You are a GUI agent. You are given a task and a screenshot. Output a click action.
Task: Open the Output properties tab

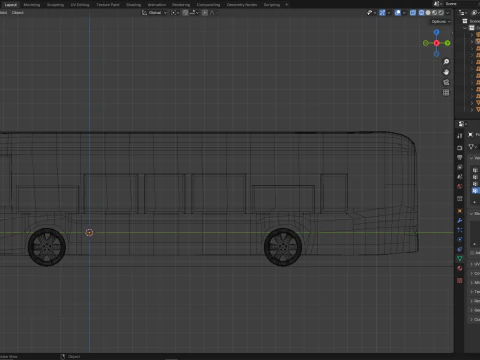click(460, 157)
